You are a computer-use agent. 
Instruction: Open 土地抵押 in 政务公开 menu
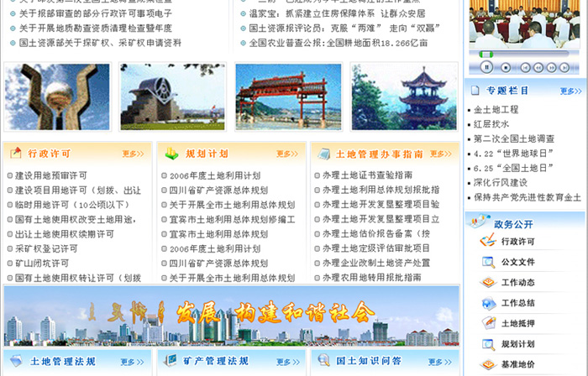click(x=518, y=323)
